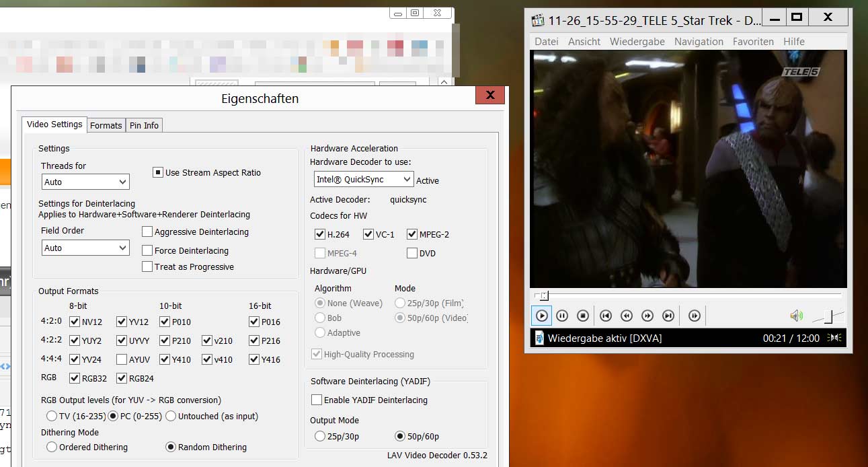
Task: Open the Hardware Decoder to use dropdown
Action: pos(364,180)
